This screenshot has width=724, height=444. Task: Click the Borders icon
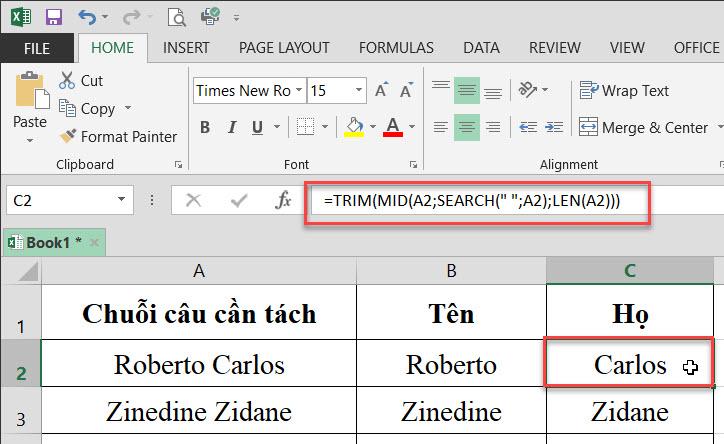(x=305, y=126)
